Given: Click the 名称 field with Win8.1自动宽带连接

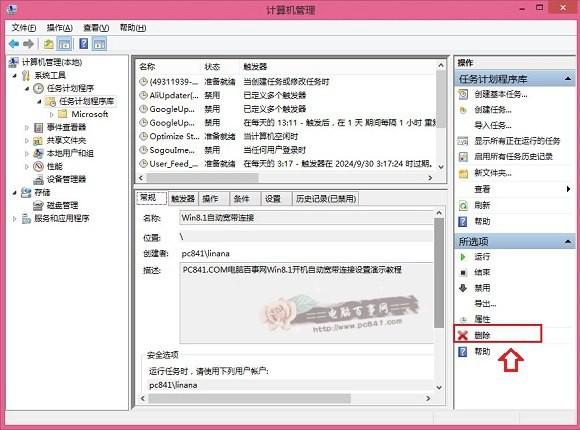Looking at the screenshot, I should [x=306, y=218].
